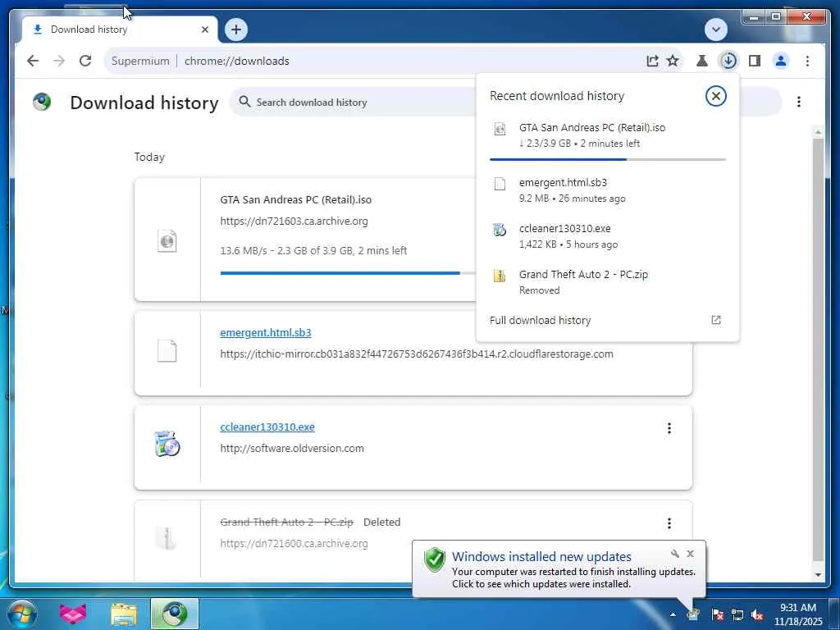The image size is (840, 630).
Task: Open the Chrome Labs flask icon
Action: pyautogui.click(x=702, y=61)
